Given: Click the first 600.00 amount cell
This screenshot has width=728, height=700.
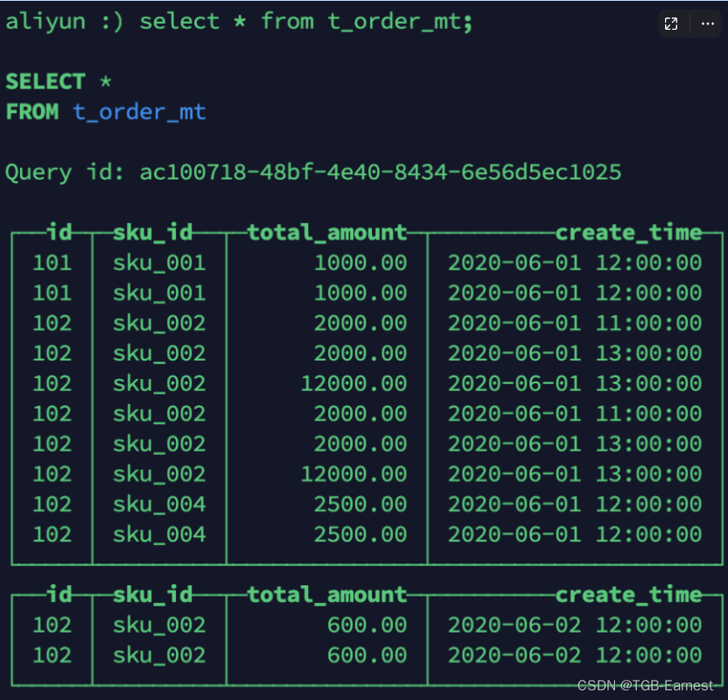Looking at the screenshot, I should point(367,625).
